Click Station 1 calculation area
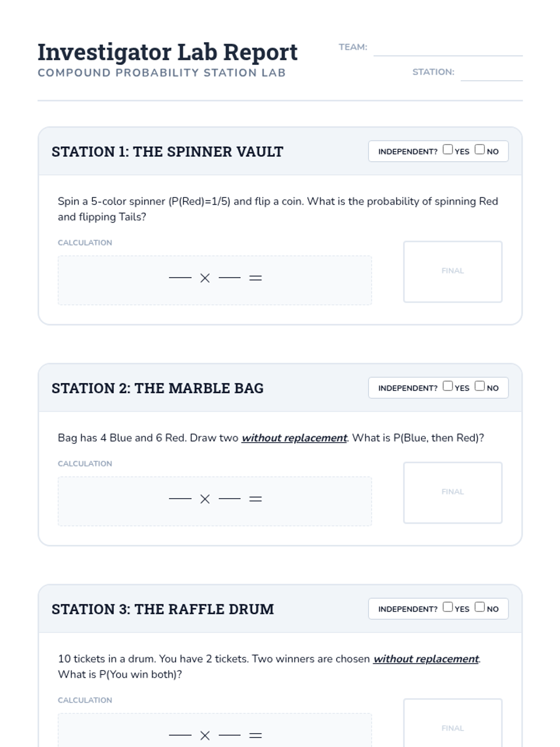 [215, 280]
